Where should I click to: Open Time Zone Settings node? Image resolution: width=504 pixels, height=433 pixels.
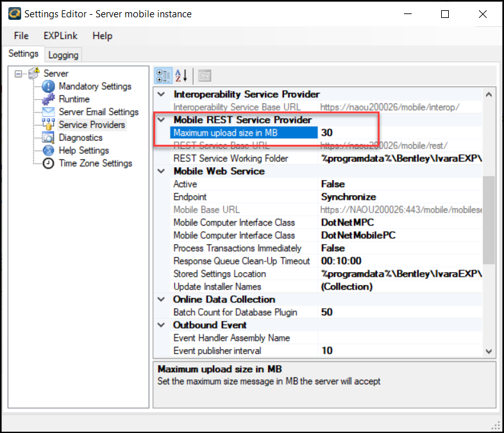(x=96, y=163)
